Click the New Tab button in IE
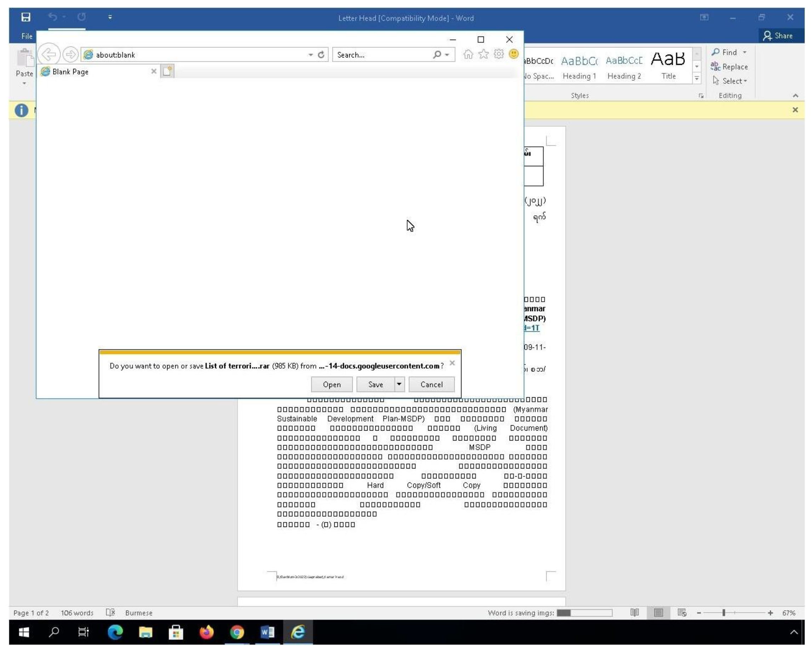This screenshot has height=651, width=812. coord(167,71)
